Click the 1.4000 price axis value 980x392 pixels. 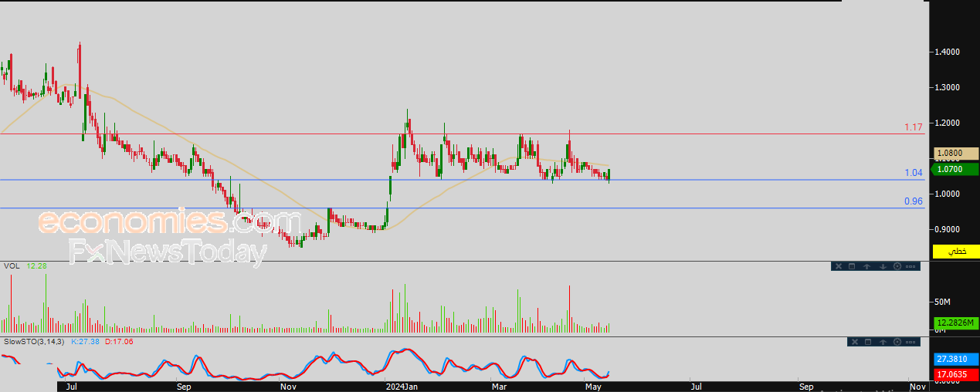coord(947,52)
